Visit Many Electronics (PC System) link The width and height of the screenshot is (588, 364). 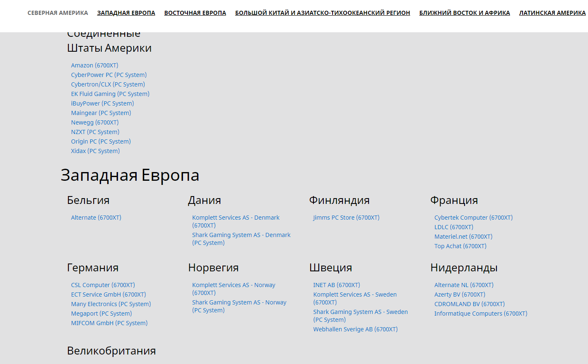tap(111, 304)
